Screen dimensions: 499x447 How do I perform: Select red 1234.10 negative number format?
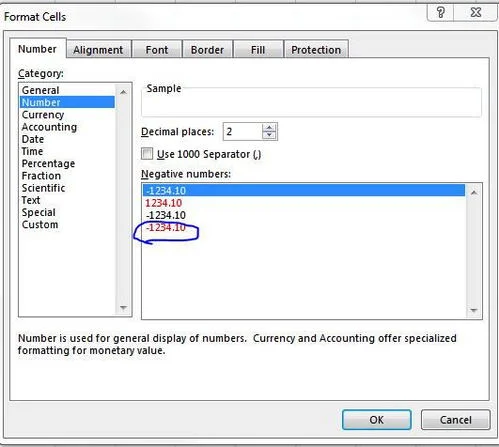(x=163, y=203)
